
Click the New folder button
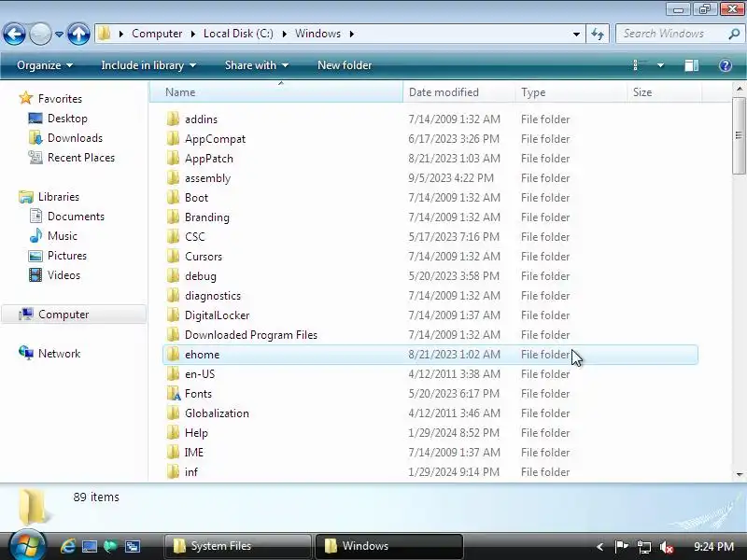[345, 65]
